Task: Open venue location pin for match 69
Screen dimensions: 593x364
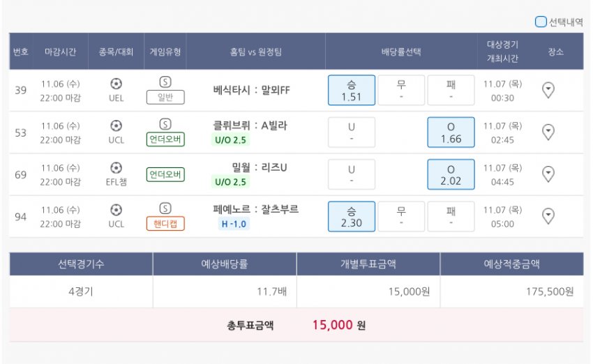Action: click(548, 174)
